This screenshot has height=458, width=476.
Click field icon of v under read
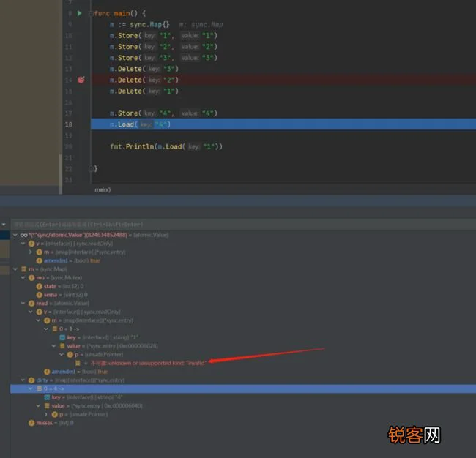pos(39,312)
